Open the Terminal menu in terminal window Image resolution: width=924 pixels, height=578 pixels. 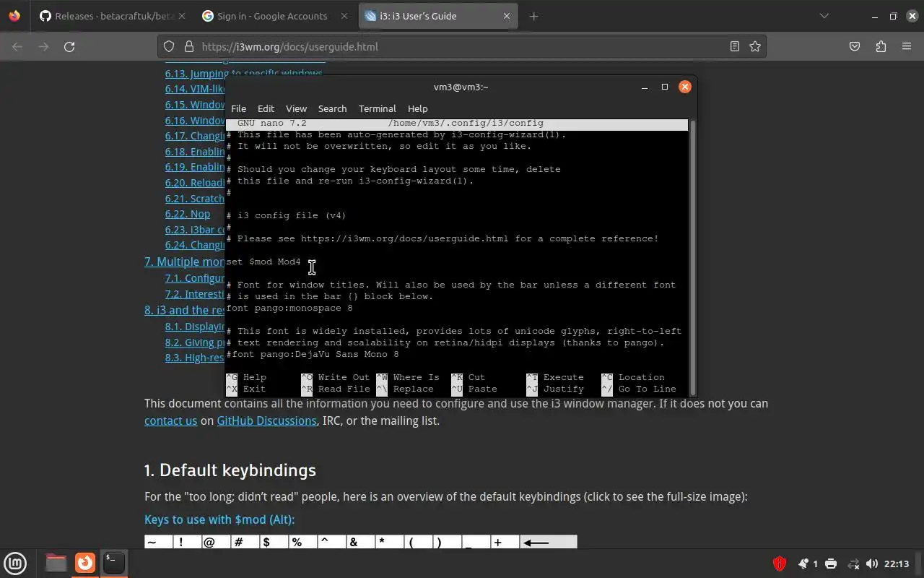[378, 108]
